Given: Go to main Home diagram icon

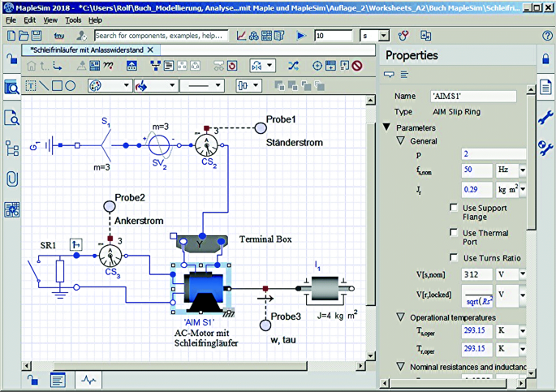Looking at the screenshot, I should tap(32, 66).
